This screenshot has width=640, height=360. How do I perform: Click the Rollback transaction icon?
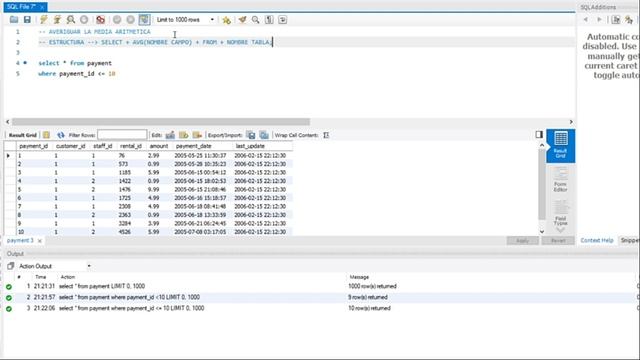(131, 20)
